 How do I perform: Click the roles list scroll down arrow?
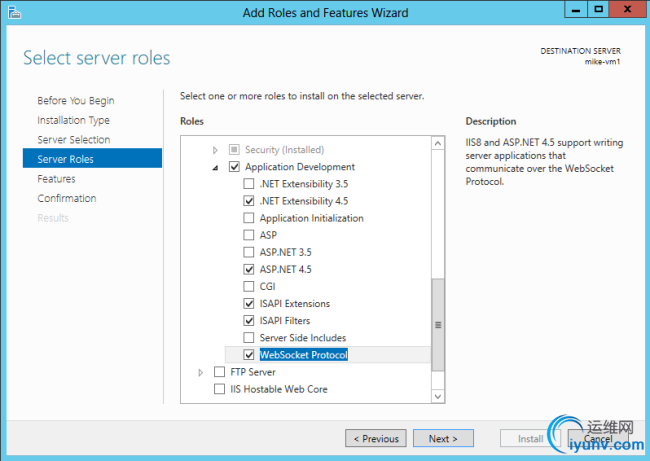pyautogui.click(x=438, y=396)
